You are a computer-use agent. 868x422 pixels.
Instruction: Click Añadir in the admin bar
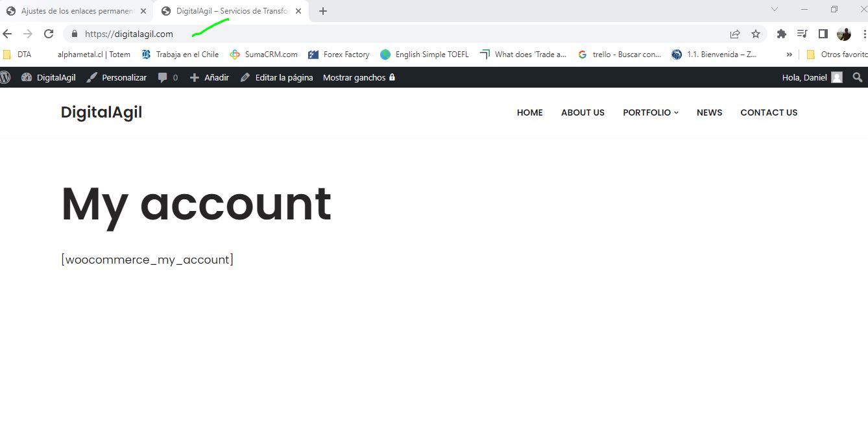[x=210, y=77]
